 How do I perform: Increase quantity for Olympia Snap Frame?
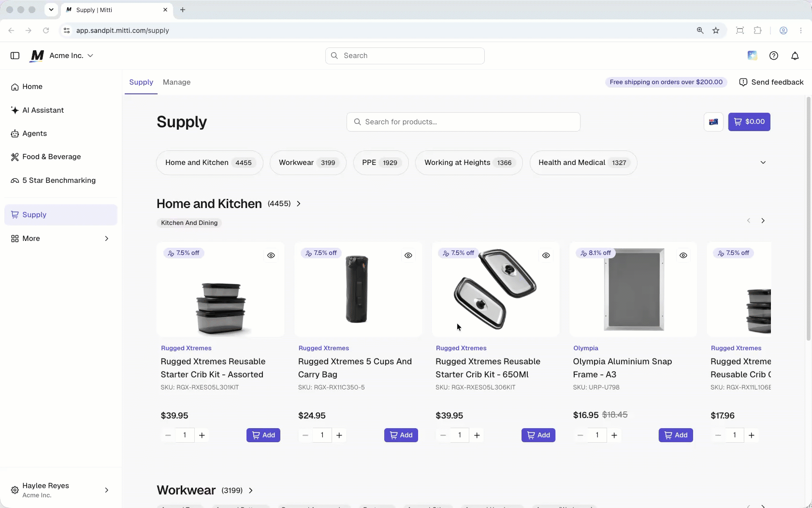pyautogui.click(x=614, y=435)
